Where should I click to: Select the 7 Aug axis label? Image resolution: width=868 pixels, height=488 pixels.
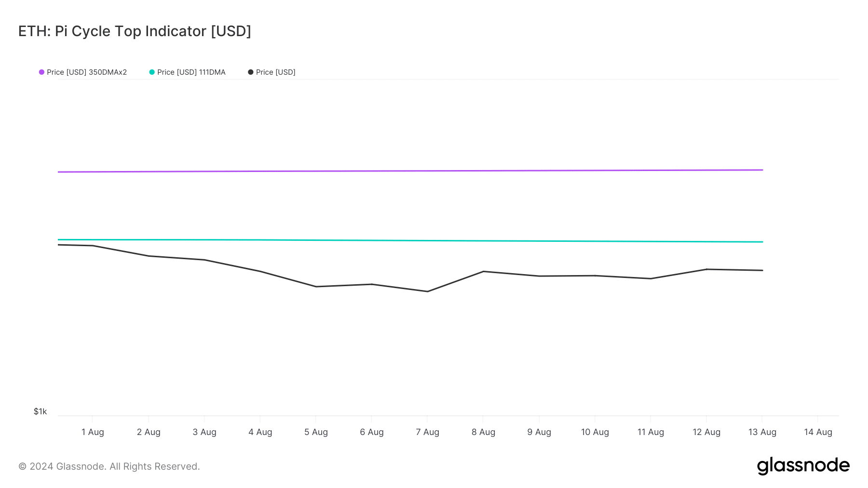(x=428, y=432)
